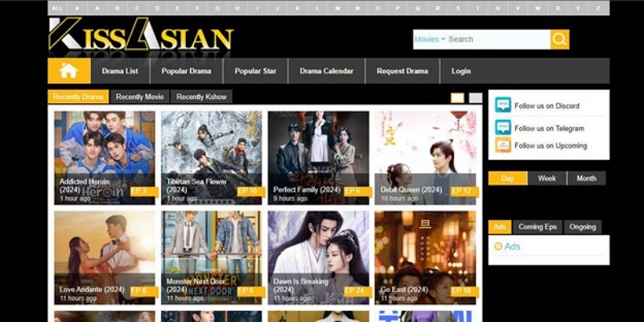Select the Ads tab in sidebar
The image size is (644, 322).
pyautogui.click(x=499, y=227)
